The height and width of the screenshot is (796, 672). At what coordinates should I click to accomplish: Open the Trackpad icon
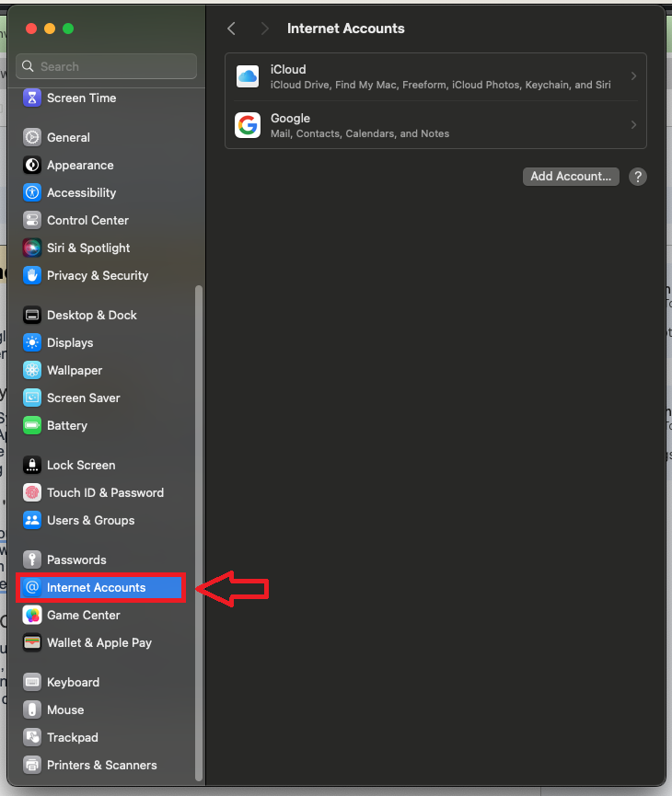(x=32, y=737)
